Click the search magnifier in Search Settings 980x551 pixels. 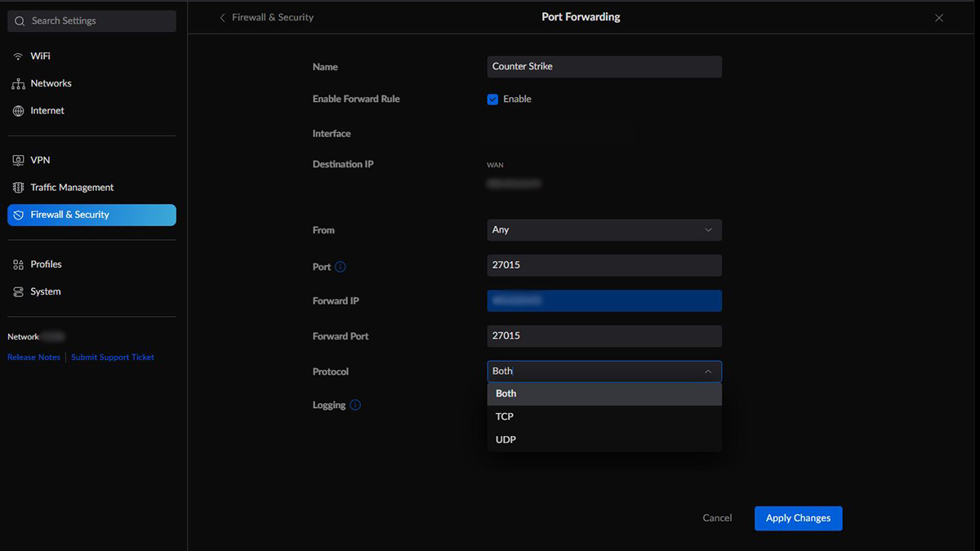20,20
